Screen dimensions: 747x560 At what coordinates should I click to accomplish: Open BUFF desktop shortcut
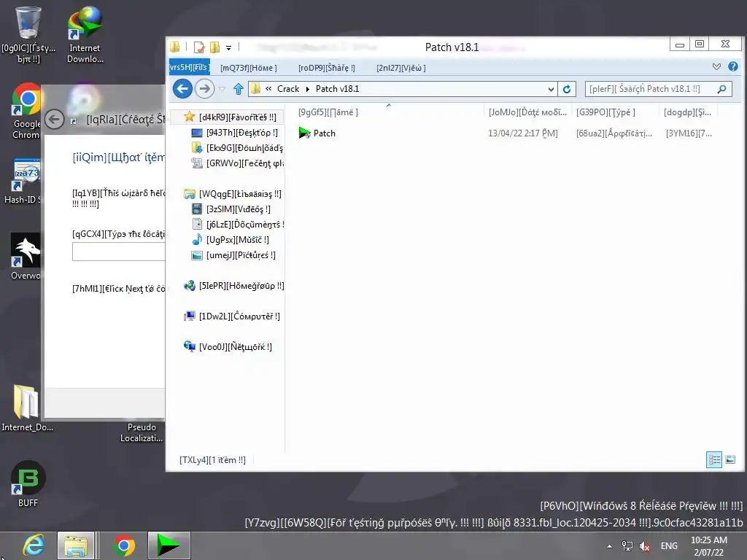tap(28, 484)
